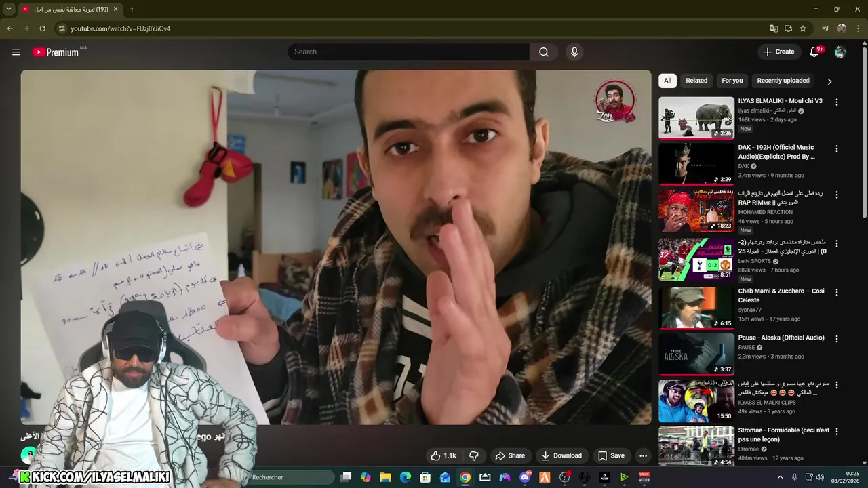Open options for ILYAS EL MALKI CLIPS video
The height and width of the screenshot is (488, 868).
tap(836, 385)
